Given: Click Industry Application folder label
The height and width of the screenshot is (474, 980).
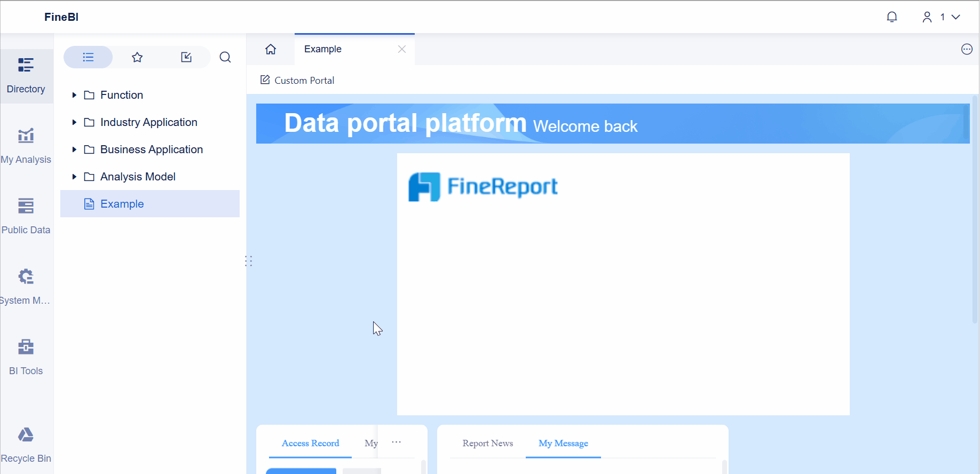Looking at the screenshot, I should (149, 122).
